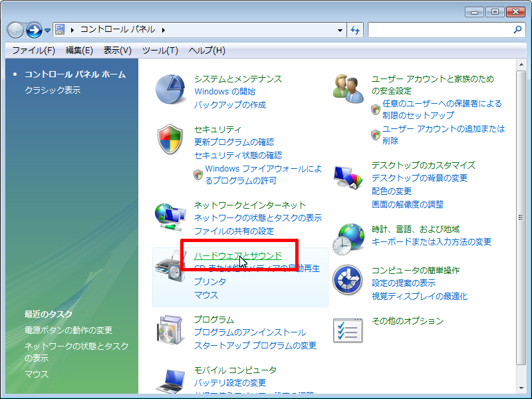Click inside the search input field
Viewport: 532px width, 399px height.
pos(440,30)
